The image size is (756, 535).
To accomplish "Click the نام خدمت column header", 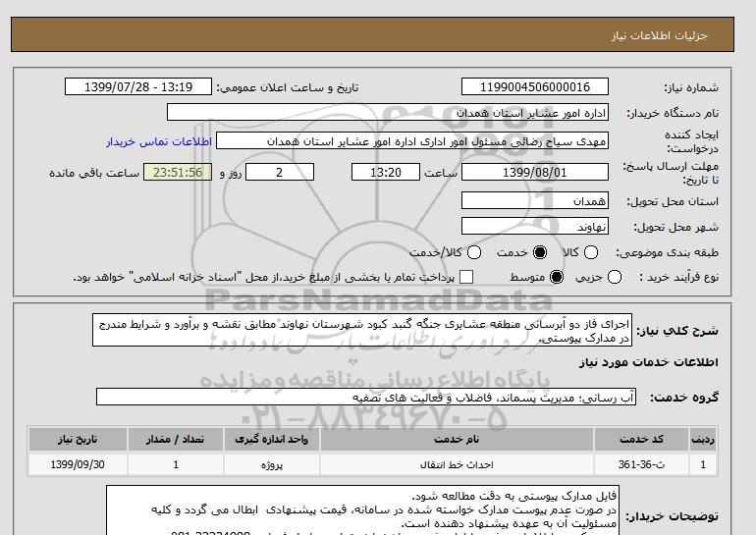I will click(x=457, y=439).
